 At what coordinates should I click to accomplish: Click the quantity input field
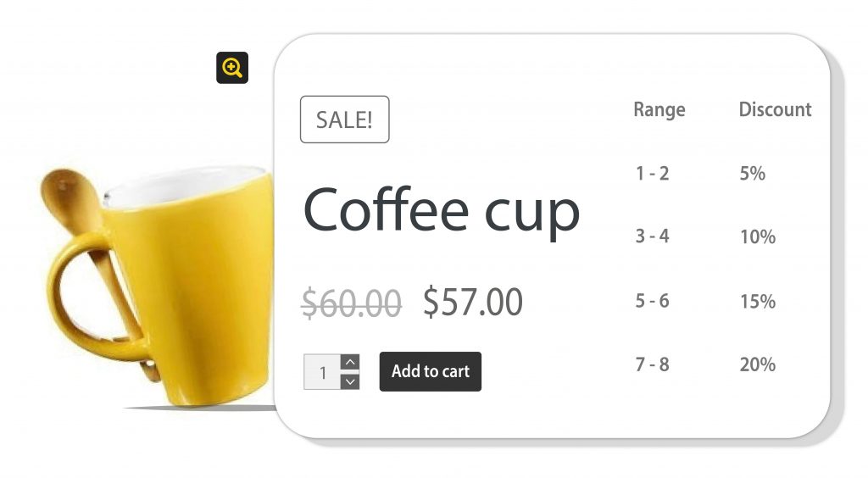tap(322, 372)
